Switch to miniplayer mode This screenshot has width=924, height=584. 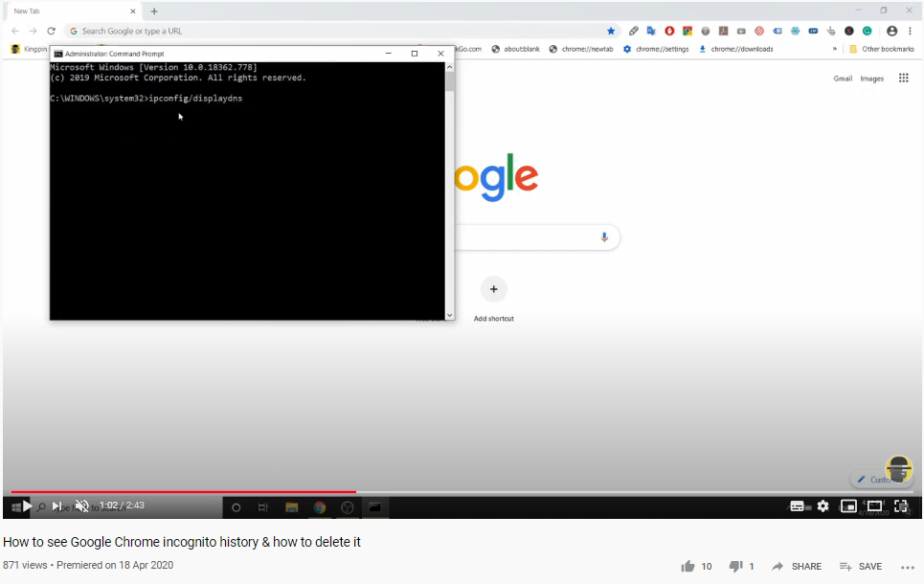coord(848,506)
